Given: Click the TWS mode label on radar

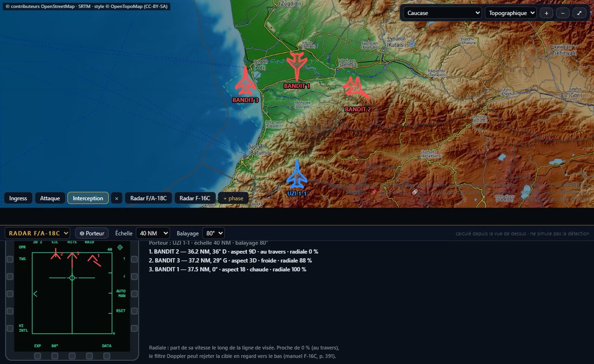Looking at the screenshot, I should [x=22, y=259].
